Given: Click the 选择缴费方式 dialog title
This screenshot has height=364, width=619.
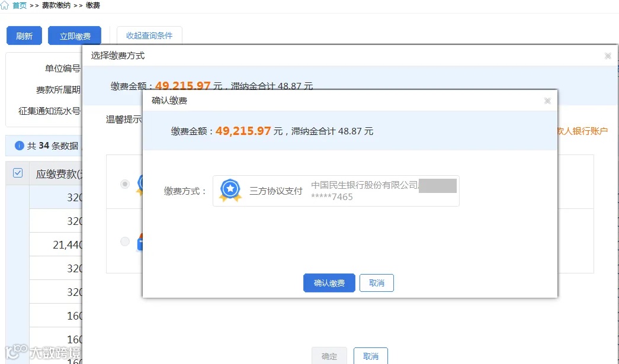Looking at the screenshot, I should point(118,56).
